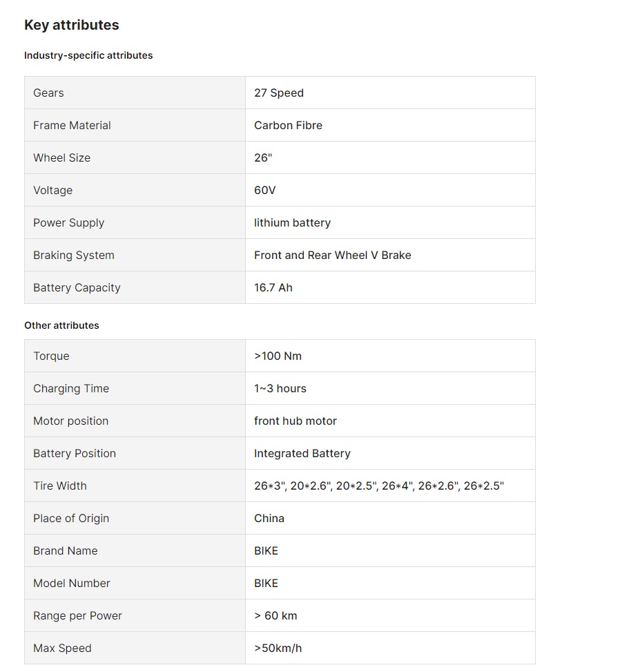Screen dimensions: 640x672
Task: Select the Wheel Size label
Action: coord(61,157)
